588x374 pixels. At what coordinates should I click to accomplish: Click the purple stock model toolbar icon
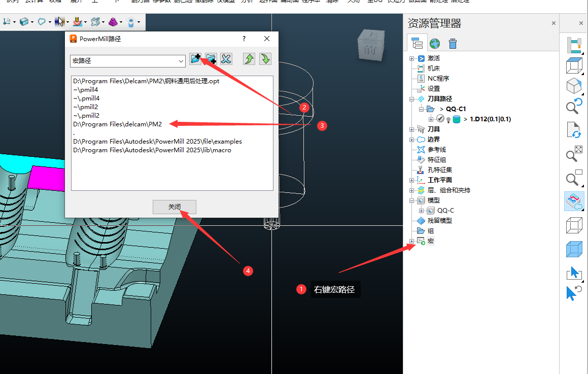coord(113,22)
